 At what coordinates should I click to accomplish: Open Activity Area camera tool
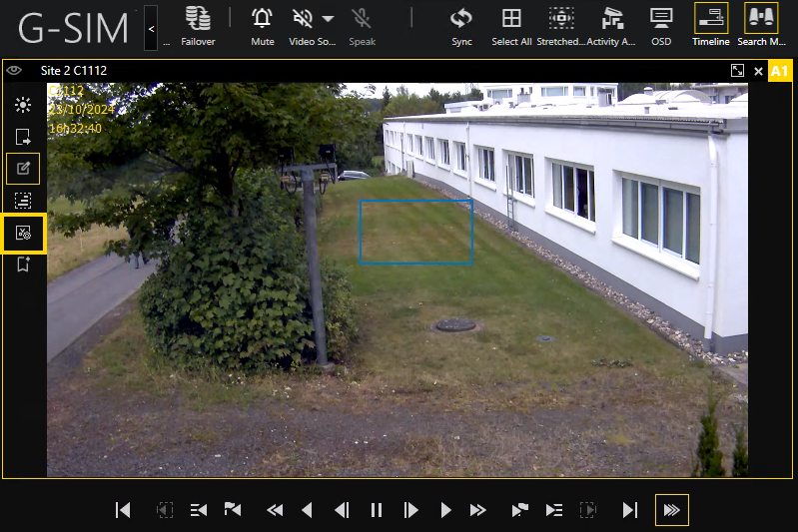tap(611, 19)
